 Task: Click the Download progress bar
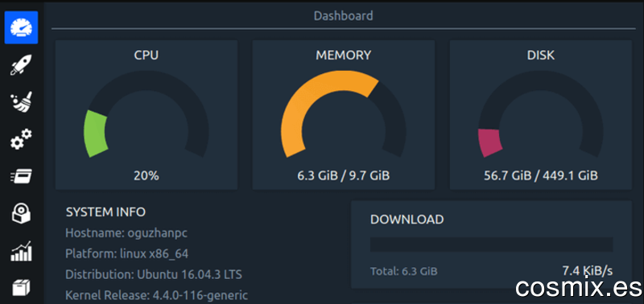click(491, 244)
